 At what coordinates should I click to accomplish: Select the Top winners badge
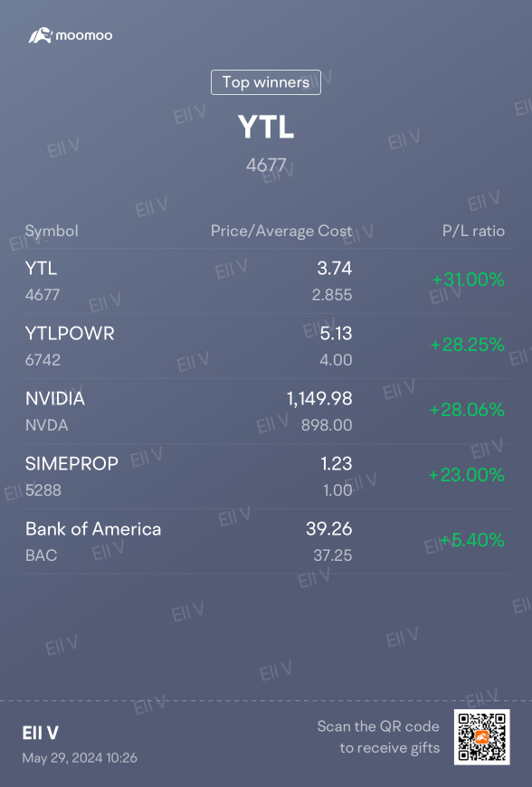[x=265, y=81]
